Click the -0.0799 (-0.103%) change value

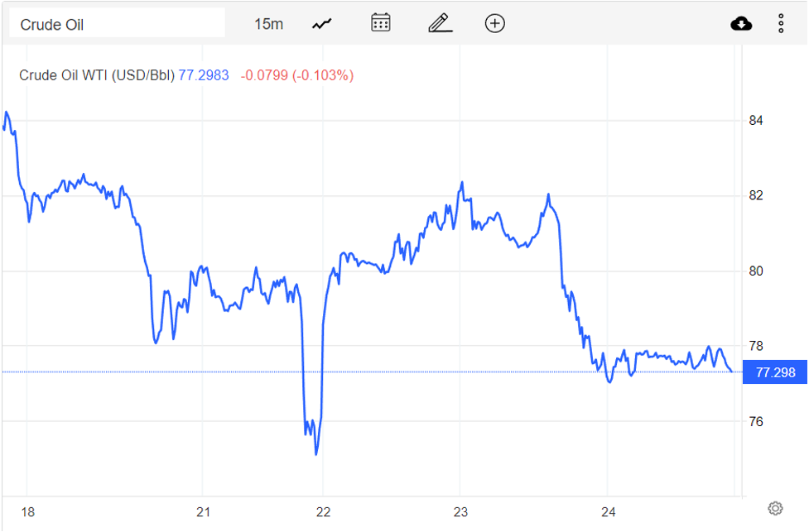click(297, 75)
